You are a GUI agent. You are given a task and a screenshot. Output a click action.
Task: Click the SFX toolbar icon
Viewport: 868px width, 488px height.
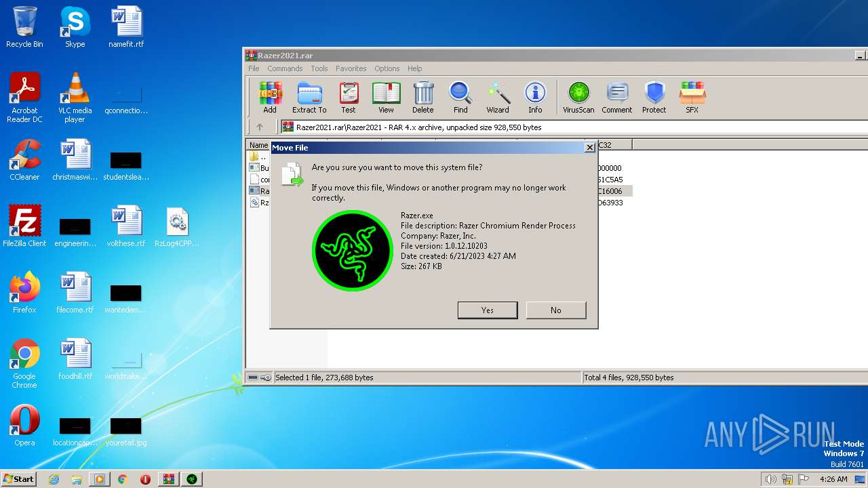[692, 98]
